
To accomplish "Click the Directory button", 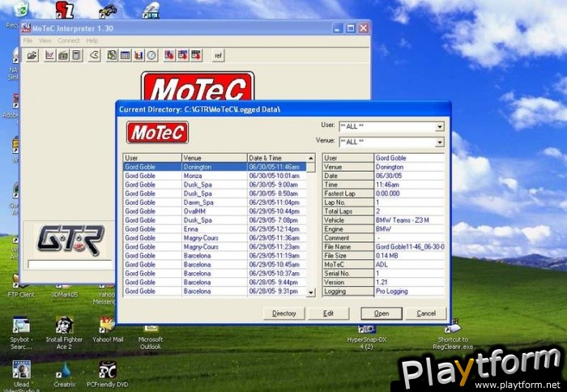I will tap(283, 313).
